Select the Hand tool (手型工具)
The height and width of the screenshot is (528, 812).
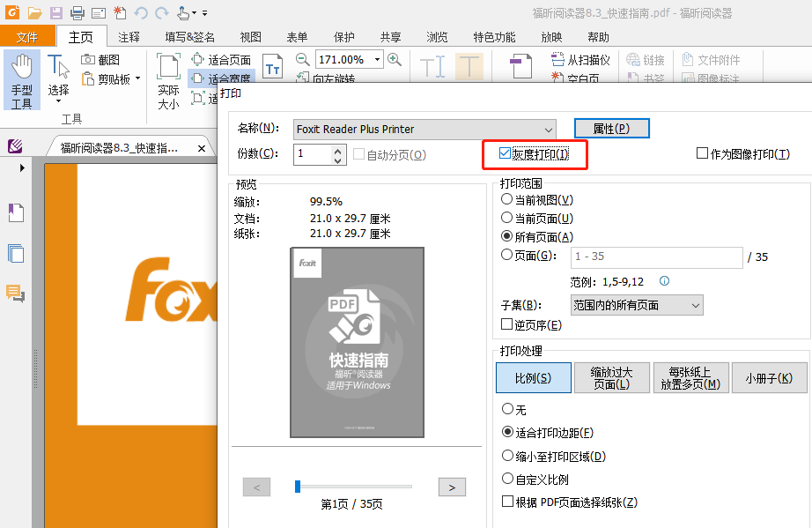coord(22,81)
